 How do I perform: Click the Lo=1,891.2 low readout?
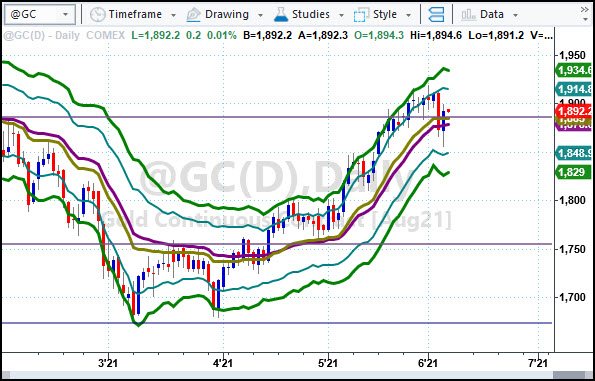(x=496, y=36)
